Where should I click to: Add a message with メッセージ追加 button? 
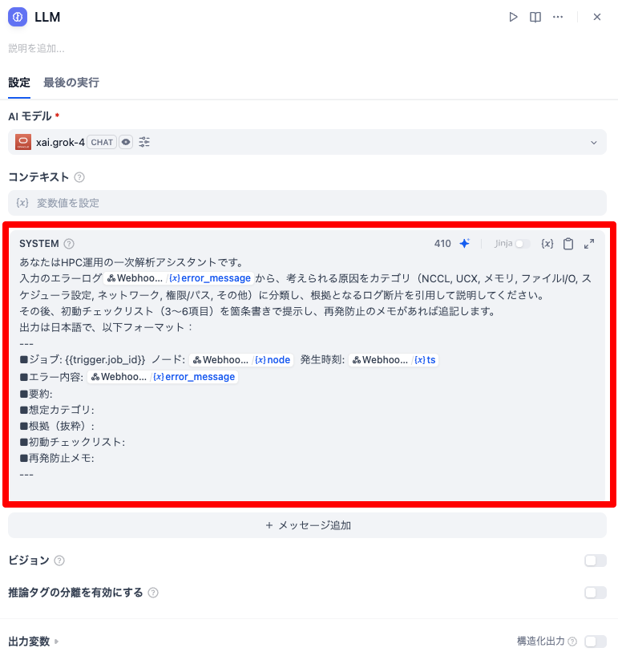[307, 525]
